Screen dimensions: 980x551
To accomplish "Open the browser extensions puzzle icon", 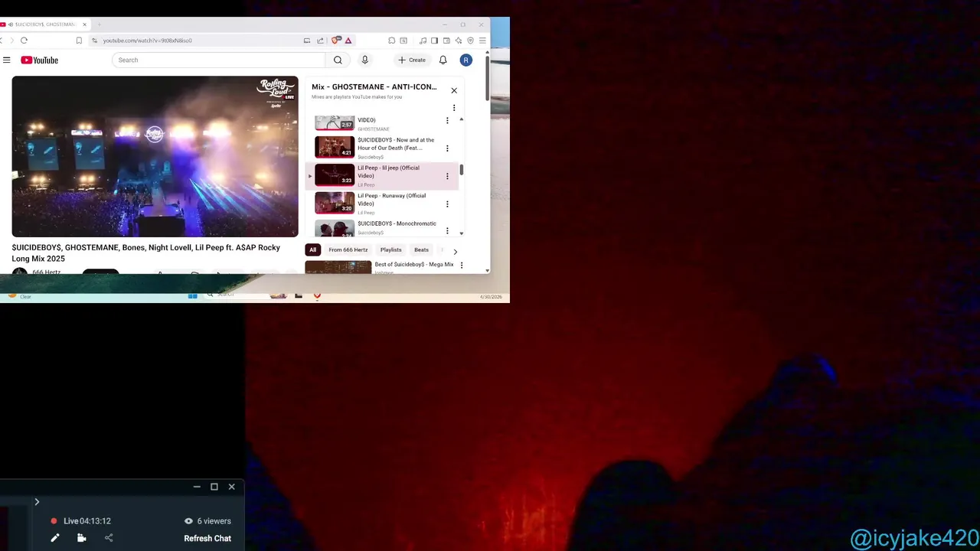I will click(x=391, y=41).
